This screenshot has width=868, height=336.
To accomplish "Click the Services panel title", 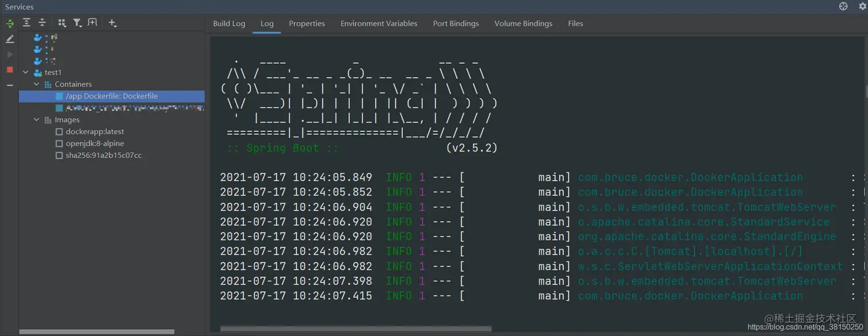I will 20,7.
